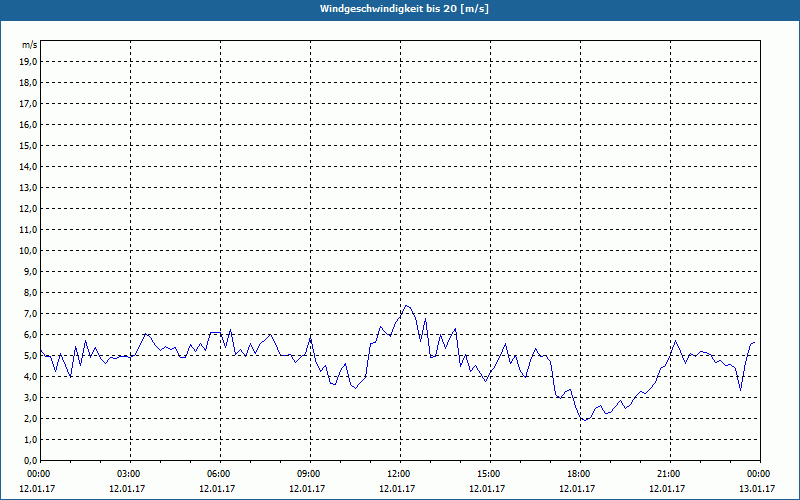The height and width of the screenshot is (500, 800).
Task: Select the "4,0" y-axis label
Action: (x=31, y=377)
